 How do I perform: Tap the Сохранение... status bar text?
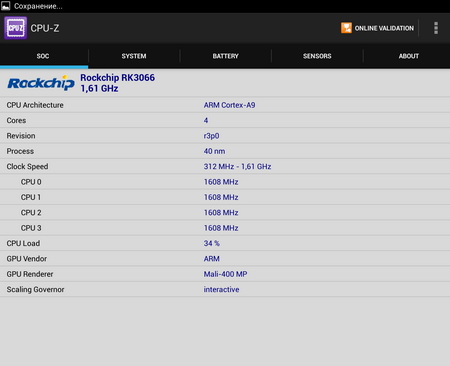point(38,6)
